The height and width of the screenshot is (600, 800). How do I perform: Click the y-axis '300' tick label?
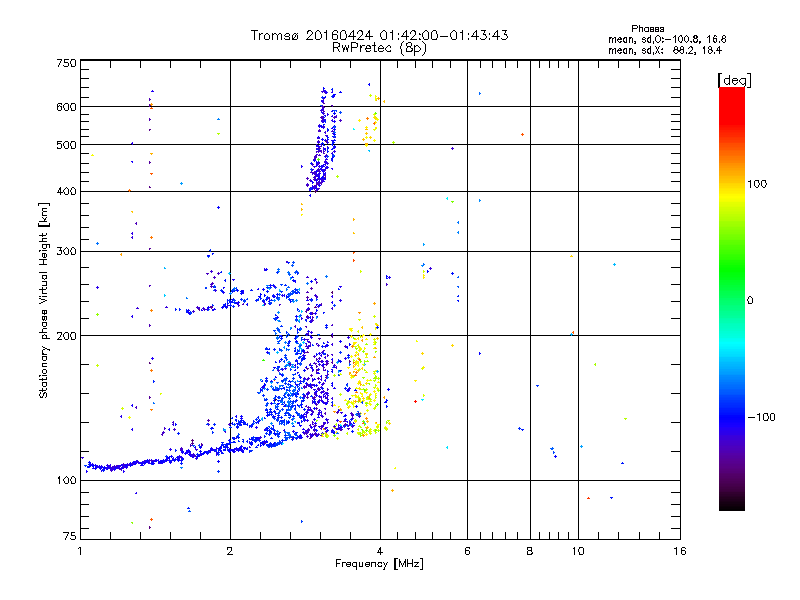[x=66, y=251]
